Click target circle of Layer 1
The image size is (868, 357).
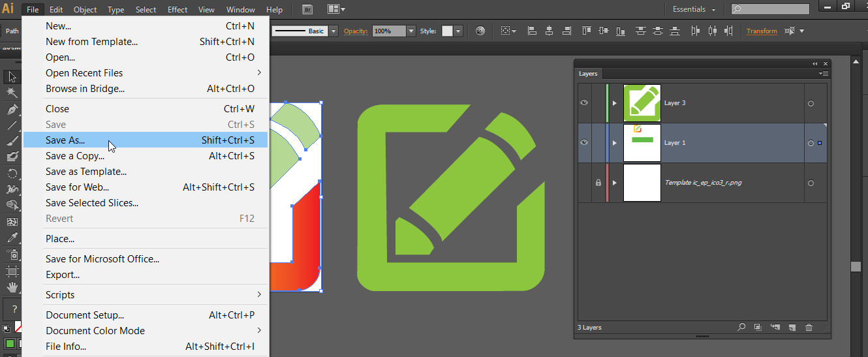point(811,143)
